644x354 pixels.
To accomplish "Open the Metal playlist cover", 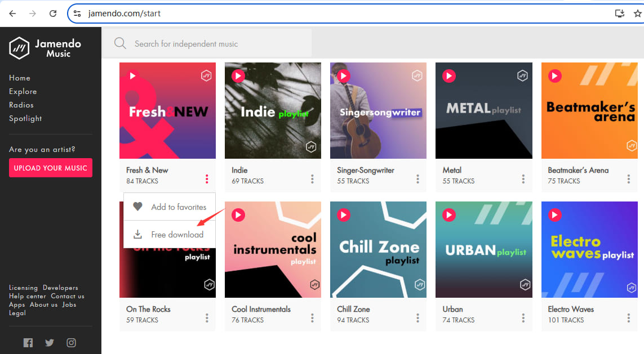I will pos(484,111).
